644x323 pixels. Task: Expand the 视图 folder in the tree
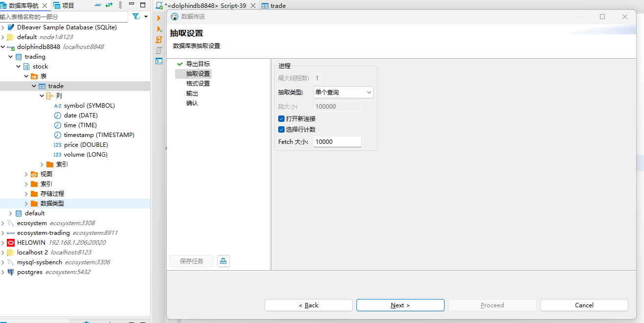[26, 174]
